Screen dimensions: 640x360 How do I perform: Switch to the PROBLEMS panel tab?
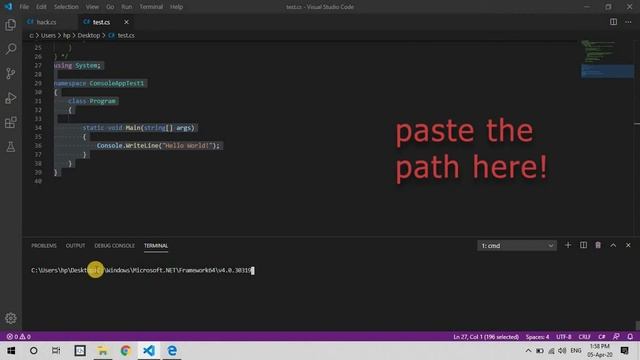pyautogui.click(x=44, y=246)
